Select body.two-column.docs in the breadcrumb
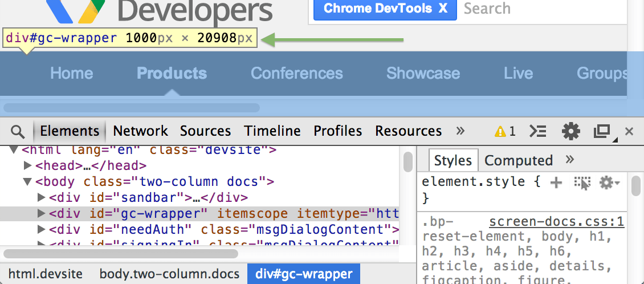This screenshot has width=644, height=284. [x=169, y=274]
